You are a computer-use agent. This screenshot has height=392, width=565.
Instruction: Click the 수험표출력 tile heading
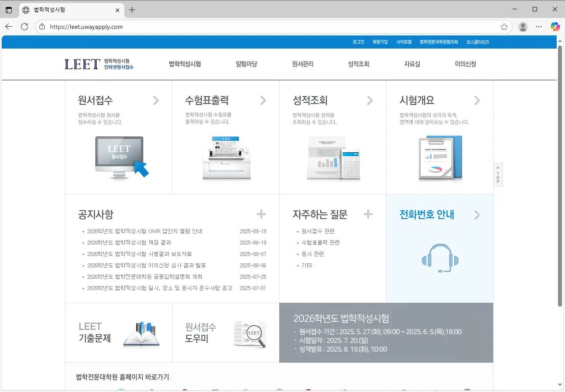pos(207,100)
